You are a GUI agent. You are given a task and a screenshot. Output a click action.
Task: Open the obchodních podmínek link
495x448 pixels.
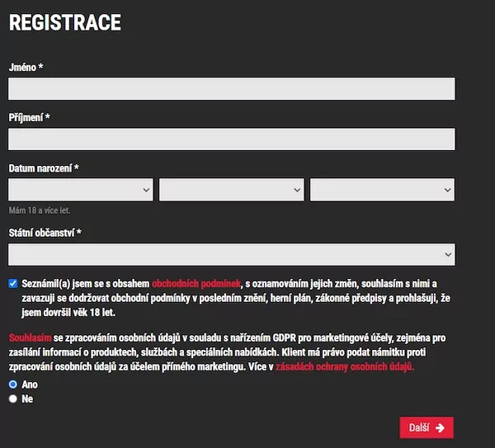click(196, 284)
